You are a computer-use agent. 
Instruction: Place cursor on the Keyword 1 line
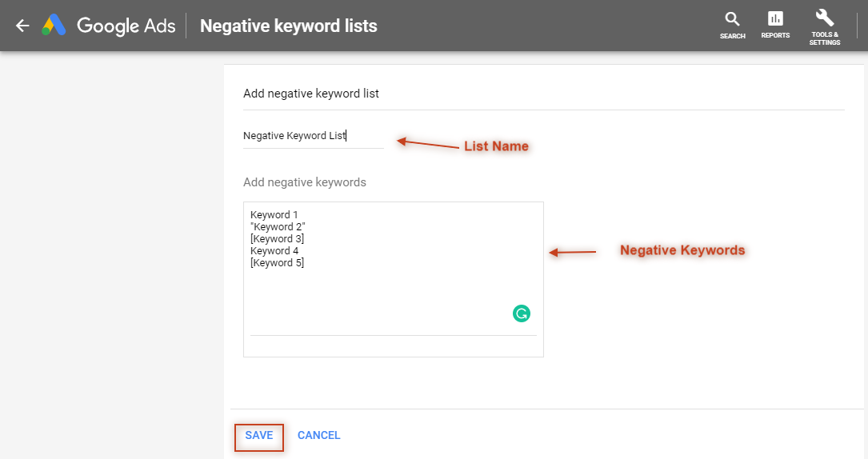tap(274, 214)
